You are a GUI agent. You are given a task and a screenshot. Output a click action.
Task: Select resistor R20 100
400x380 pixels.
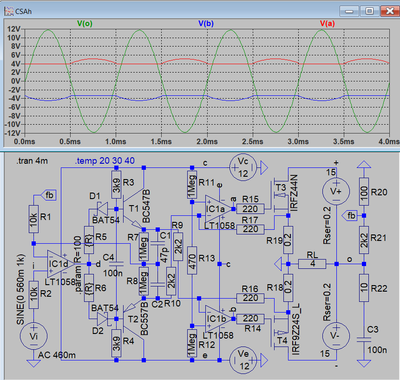coord(364,191)
